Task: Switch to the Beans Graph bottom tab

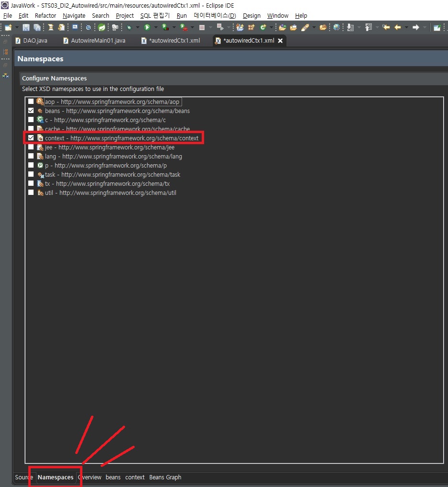Action: (165, 477)
